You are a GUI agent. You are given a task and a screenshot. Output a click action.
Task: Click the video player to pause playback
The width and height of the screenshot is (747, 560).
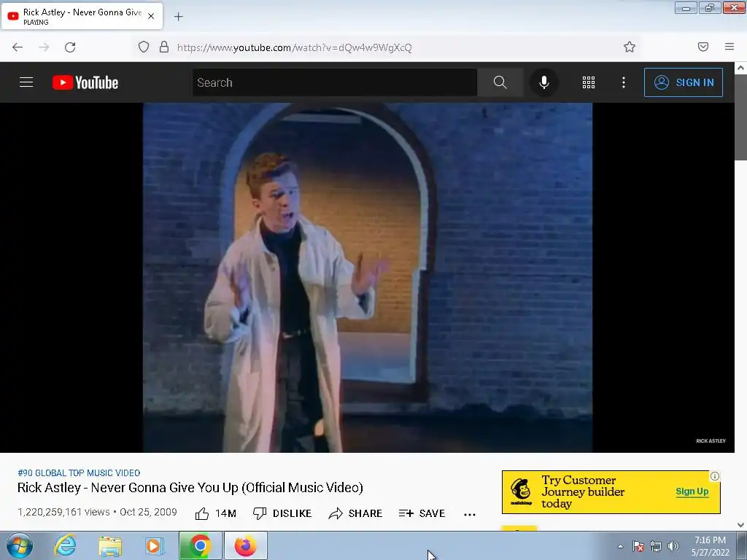click(x=368, y=278)
